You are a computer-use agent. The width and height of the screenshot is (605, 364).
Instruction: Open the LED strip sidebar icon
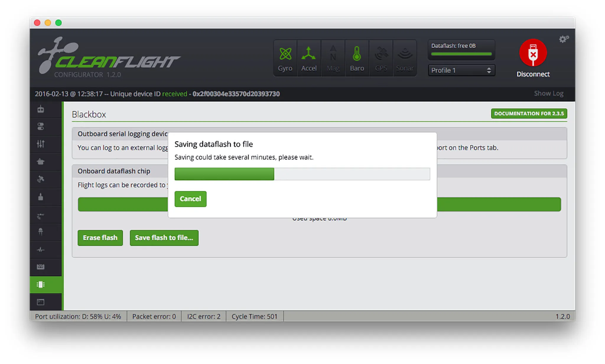coord(40,232)
